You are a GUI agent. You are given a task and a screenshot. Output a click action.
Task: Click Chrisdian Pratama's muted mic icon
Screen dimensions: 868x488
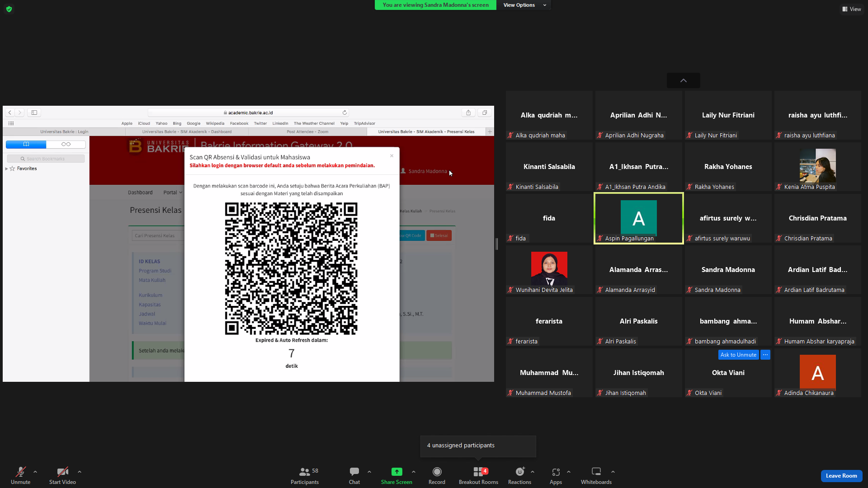tap(779, 238)
